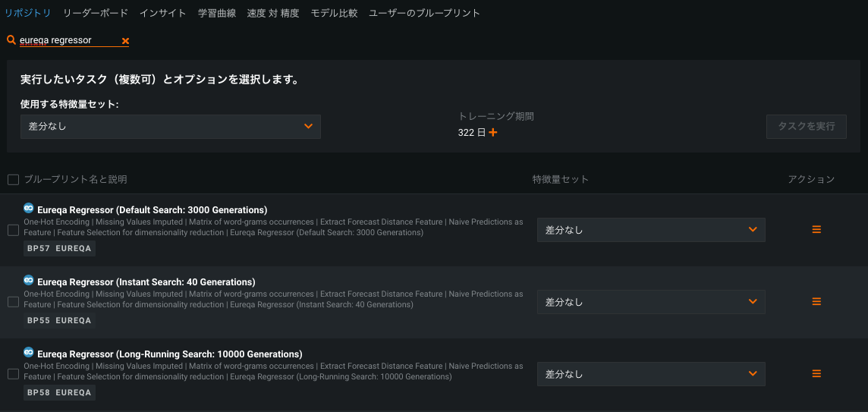Open the ユーザーのブループリント tab
The height and width of the screenshot is (412, 868).
(425, 13)
